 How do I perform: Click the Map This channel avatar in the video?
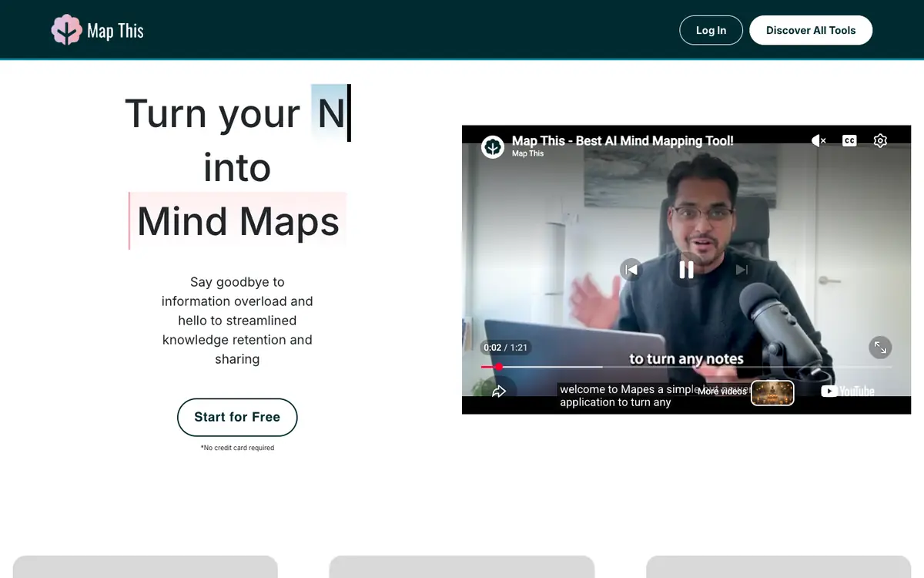(493, 146)
